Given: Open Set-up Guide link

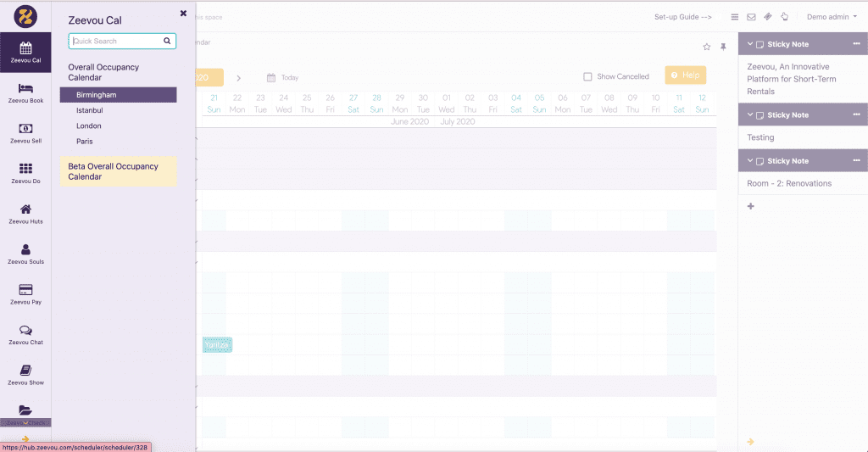Looking at the screenshot, I should (x=682, y=17).
